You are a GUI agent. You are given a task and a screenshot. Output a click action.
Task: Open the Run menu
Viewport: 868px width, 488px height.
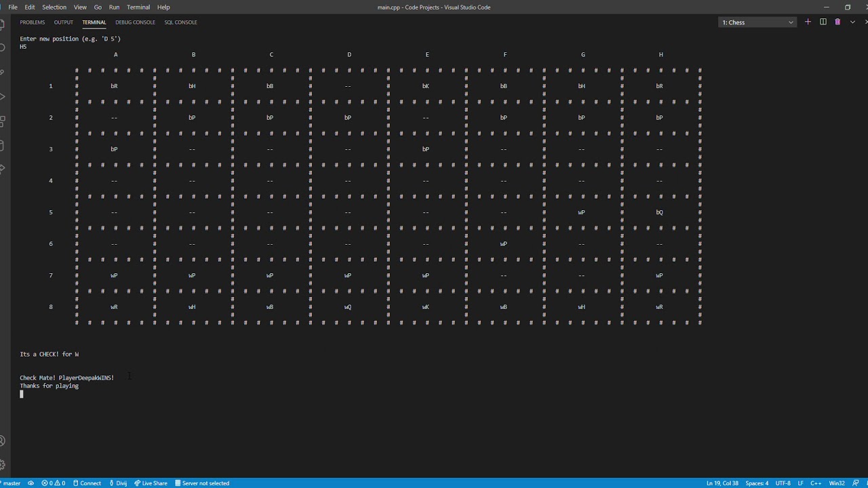tap(114, 7)
